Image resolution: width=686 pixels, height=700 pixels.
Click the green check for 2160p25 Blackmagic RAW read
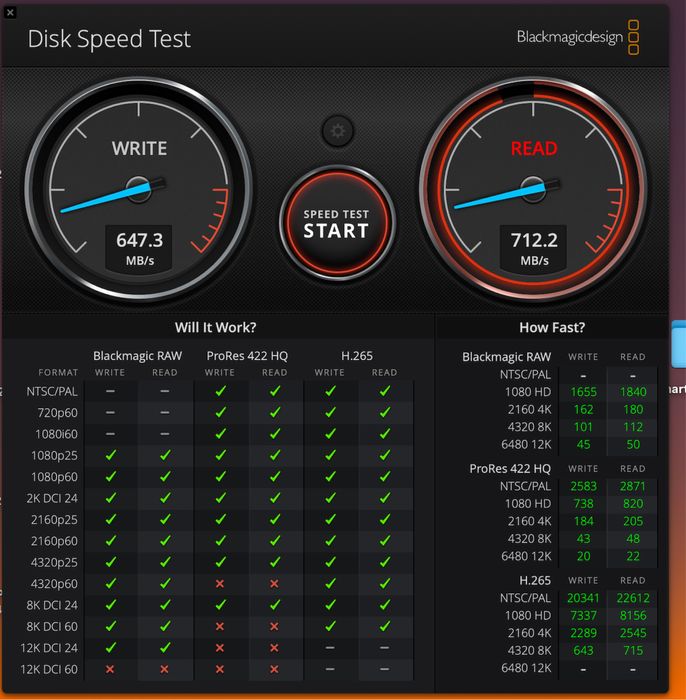pos(165,519)
